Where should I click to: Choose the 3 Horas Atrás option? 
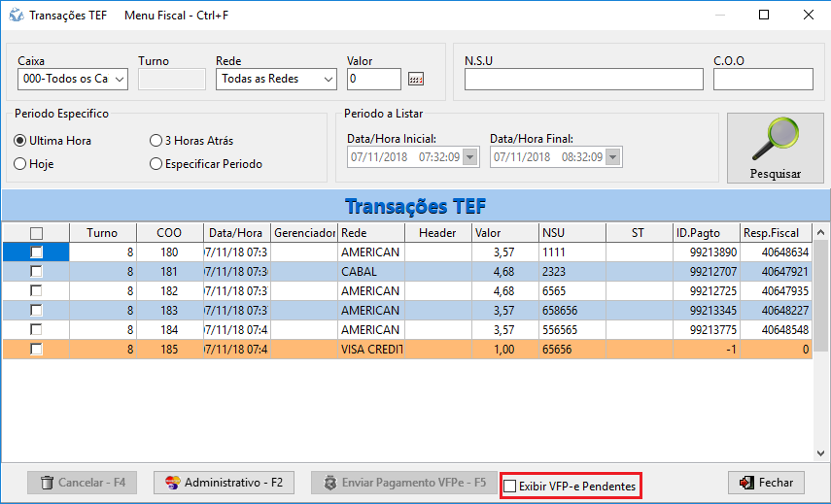click(156, 141)
